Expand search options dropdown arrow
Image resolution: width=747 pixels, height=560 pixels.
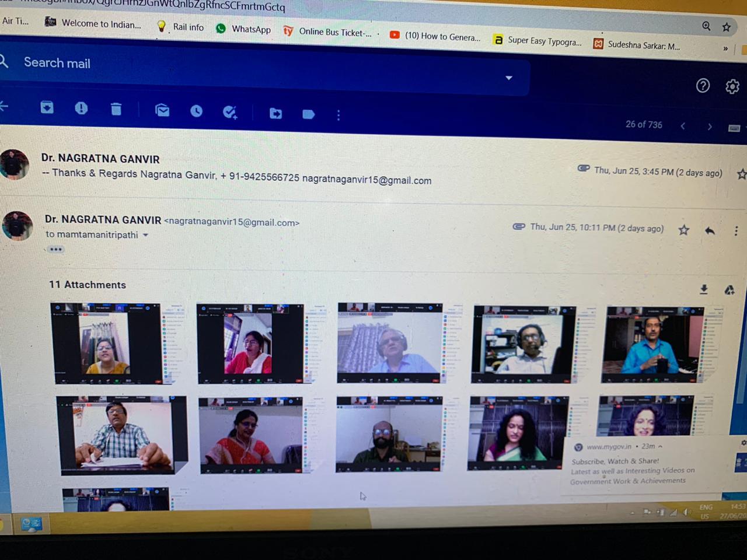509,78
